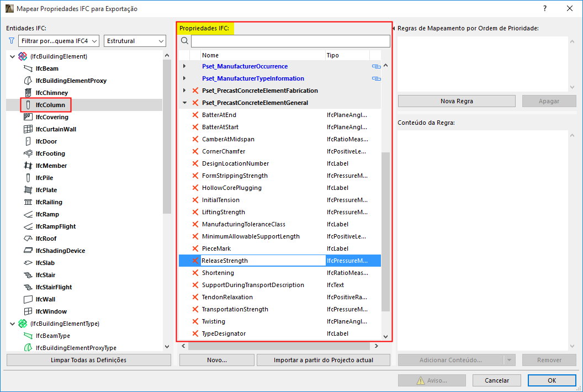Toggle red X of PieceMark property

[x=195, y=248]
